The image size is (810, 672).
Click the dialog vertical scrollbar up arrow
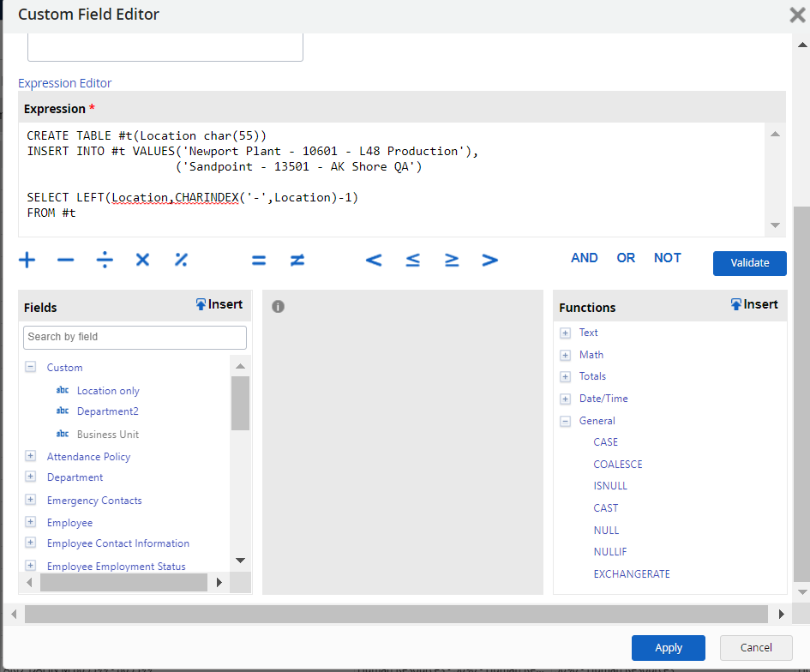[x=802, y=45]
